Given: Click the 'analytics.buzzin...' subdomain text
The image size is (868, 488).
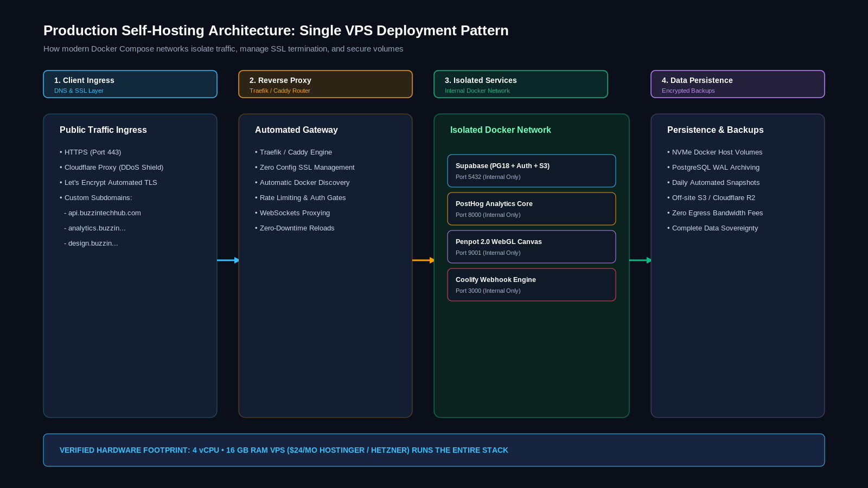Looking at the screenshot, I should click(95, 228).
